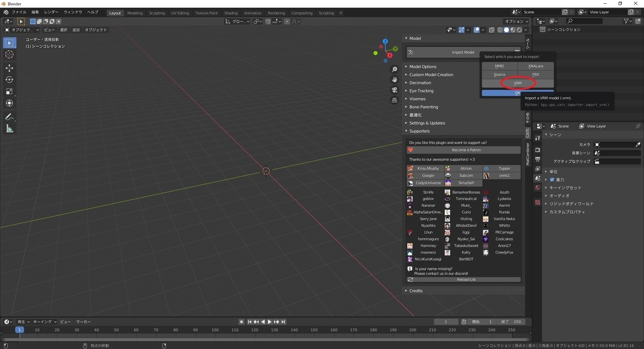Toggle the viewport gizmo display button
The image size is (644, 349).
(462, 30)
